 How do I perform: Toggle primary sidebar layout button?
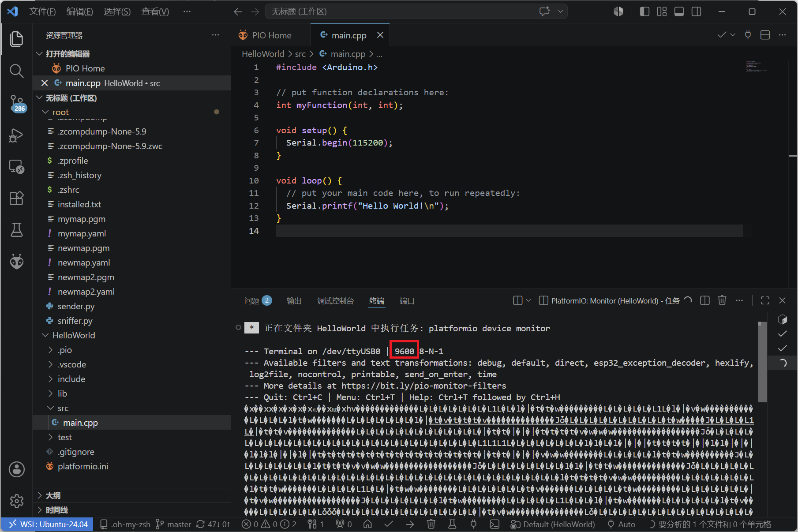point(644,11)
